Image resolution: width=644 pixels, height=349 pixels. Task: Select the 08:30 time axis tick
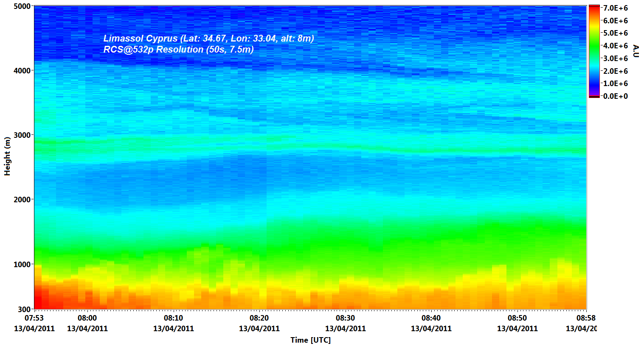[x=345, y=318]
